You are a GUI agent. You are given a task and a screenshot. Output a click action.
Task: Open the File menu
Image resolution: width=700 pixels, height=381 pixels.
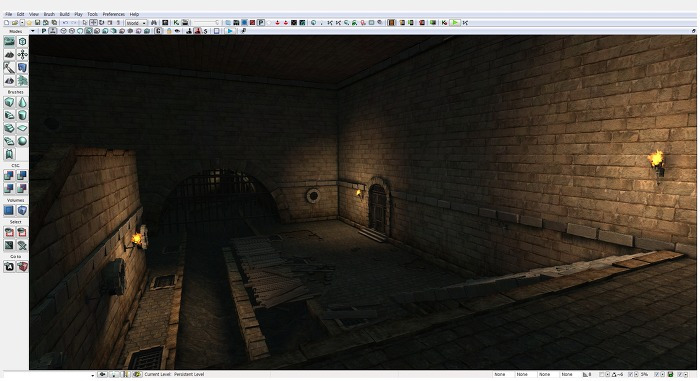[8, 14]
